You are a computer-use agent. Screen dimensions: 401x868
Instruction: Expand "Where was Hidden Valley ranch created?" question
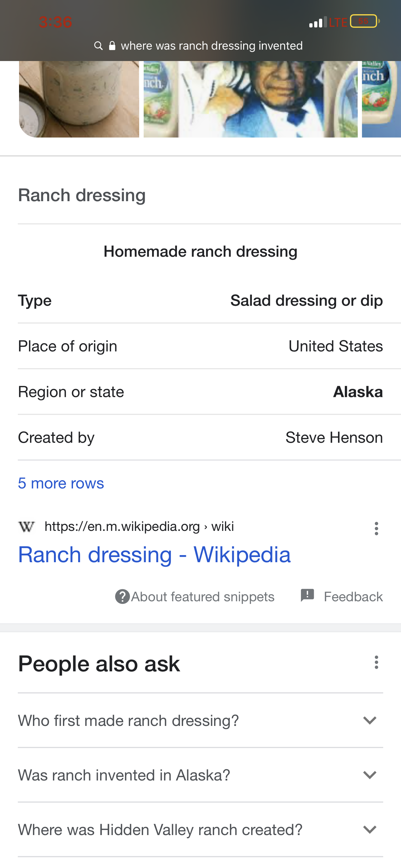click(370, 829)
